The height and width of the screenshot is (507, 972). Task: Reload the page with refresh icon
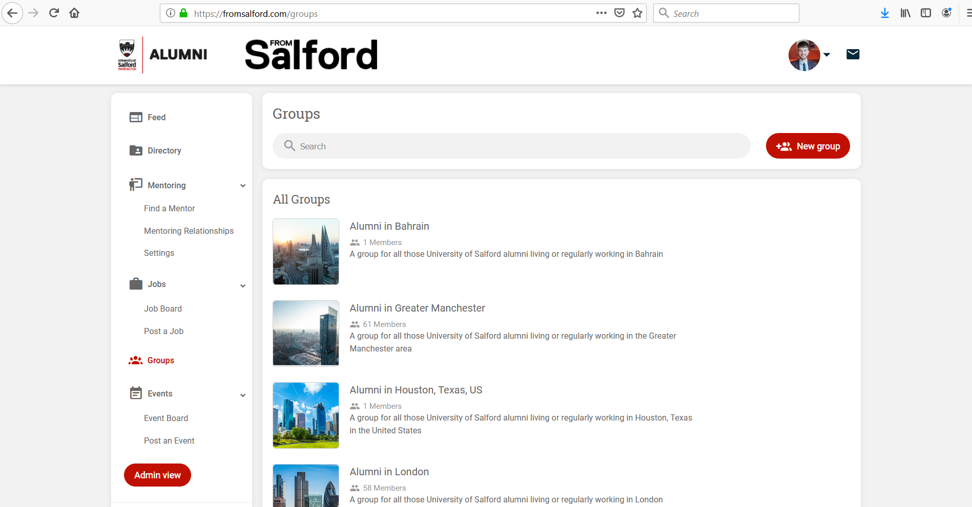(54, 13)
